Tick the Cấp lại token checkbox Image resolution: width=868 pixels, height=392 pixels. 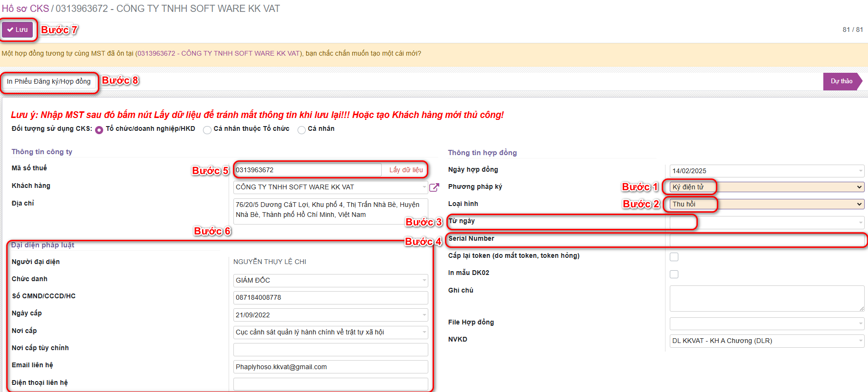click(x=674, y=257)
